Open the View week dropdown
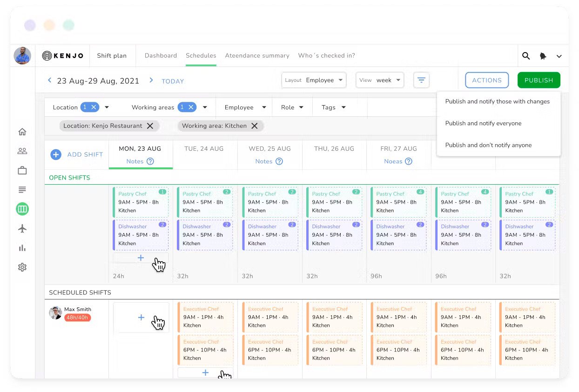This screenshot has height=392, width=579. click(379, 80)
